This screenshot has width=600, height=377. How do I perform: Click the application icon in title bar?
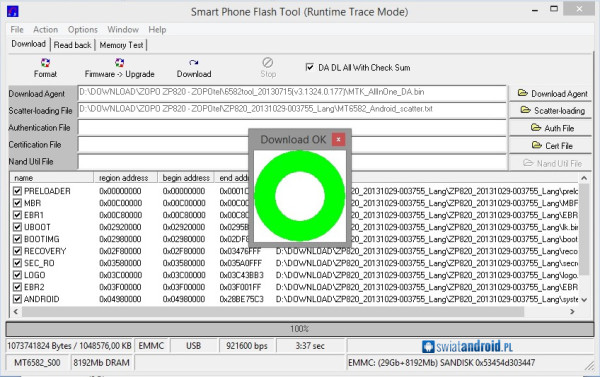click(x=13, y=11)
